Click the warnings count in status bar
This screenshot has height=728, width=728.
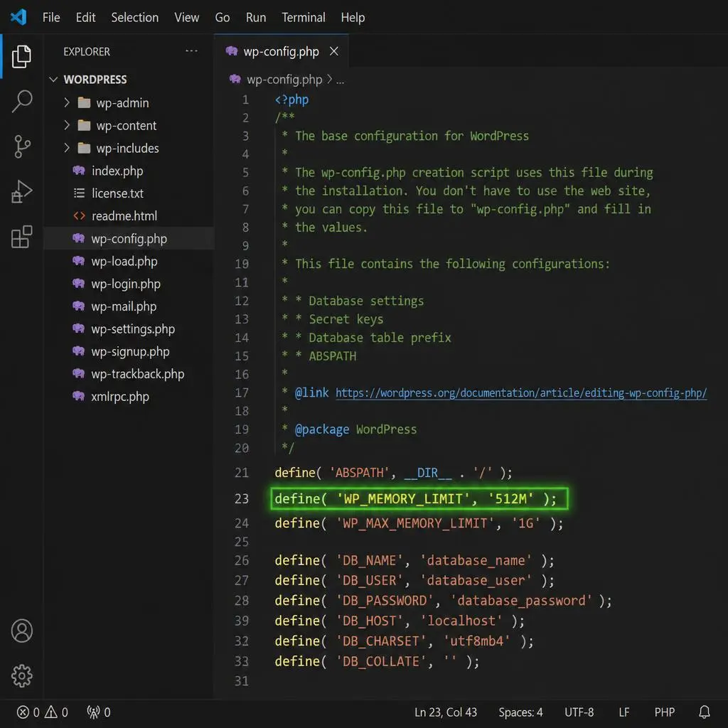click(x=56, y=712)
